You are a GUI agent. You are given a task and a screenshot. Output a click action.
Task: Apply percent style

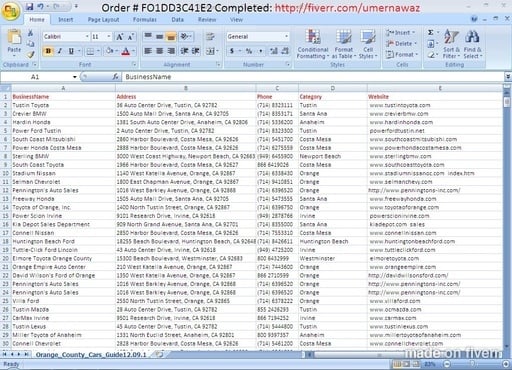[x=249, y=51]
